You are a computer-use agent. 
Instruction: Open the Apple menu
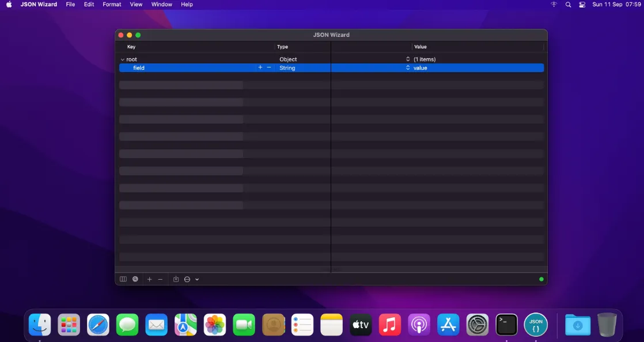[x=9, y=5]
